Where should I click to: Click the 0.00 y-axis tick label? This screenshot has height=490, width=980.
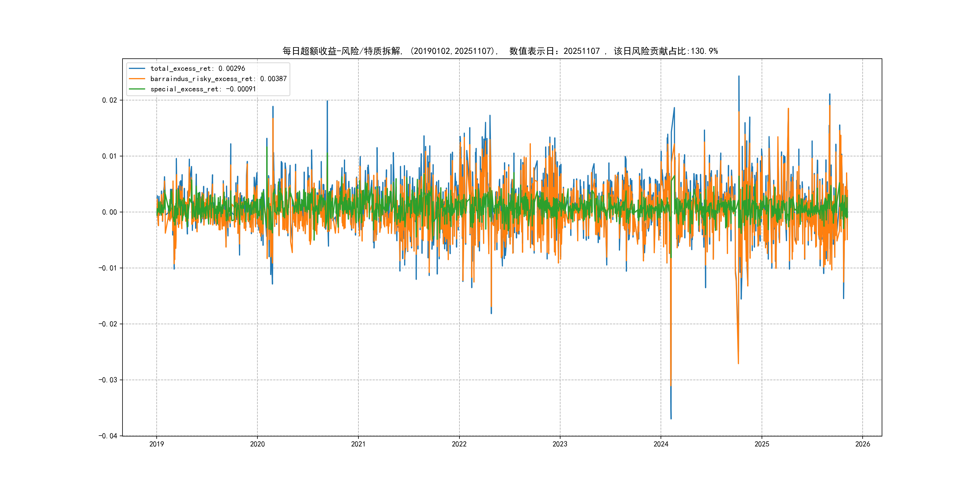[x=109, y=212]
